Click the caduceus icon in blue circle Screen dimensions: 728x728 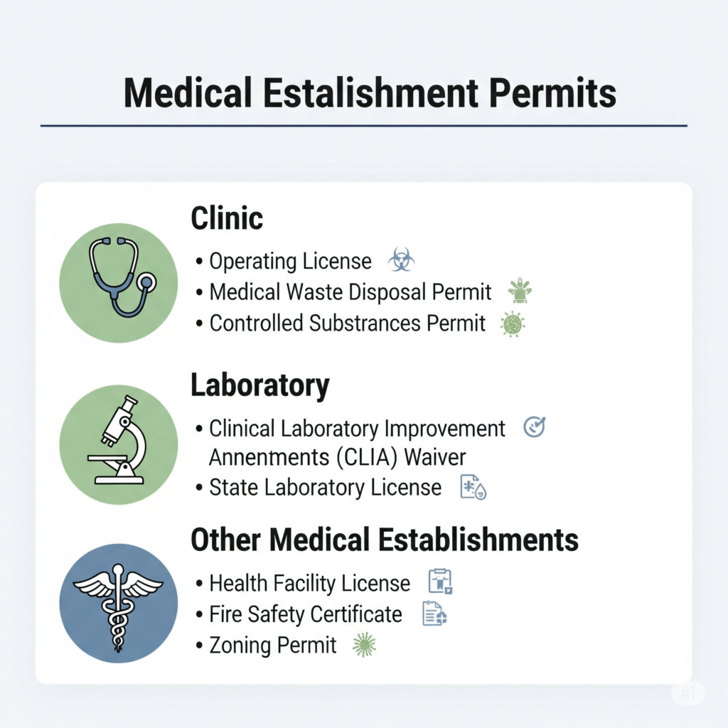tap(118, 604)
